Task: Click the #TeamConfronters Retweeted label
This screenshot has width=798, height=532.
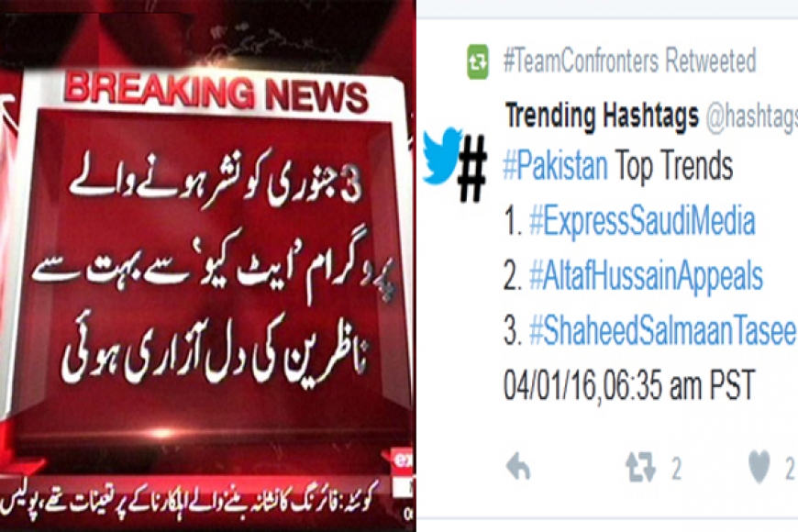Action: [629, 61]
